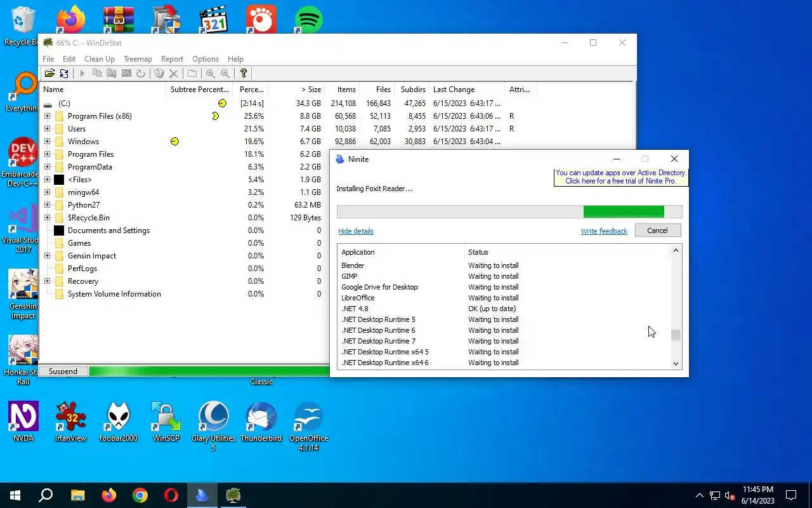
Task: Click the Command Prompt Here toolbar icon
Action: (x=126, y=74)
